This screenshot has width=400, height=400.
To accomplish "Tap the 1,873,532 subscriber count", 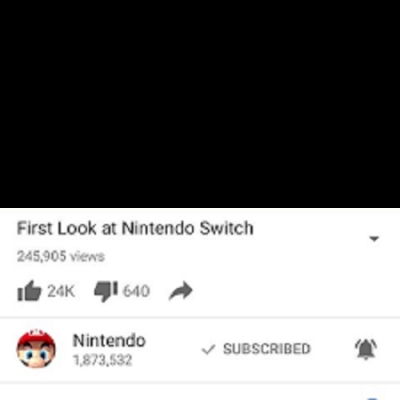I will tap(103, 360).
